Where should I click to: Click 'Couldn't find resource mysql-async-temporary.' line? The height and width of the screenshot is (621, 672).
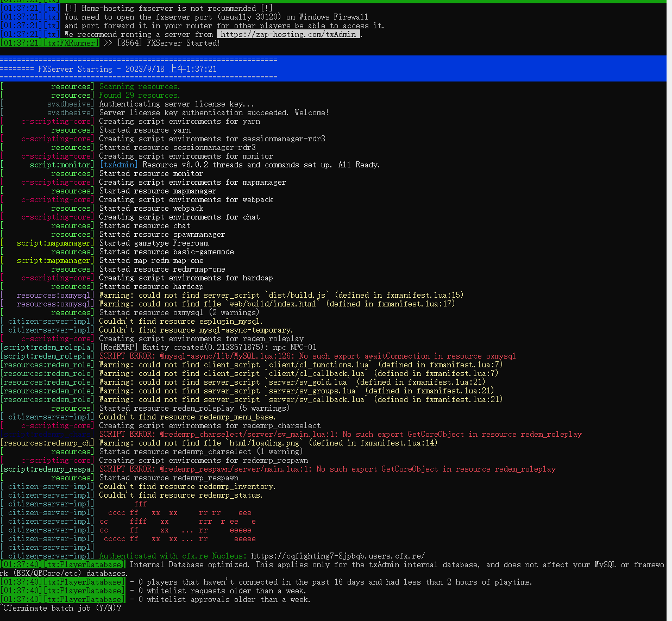coord(196,330)
